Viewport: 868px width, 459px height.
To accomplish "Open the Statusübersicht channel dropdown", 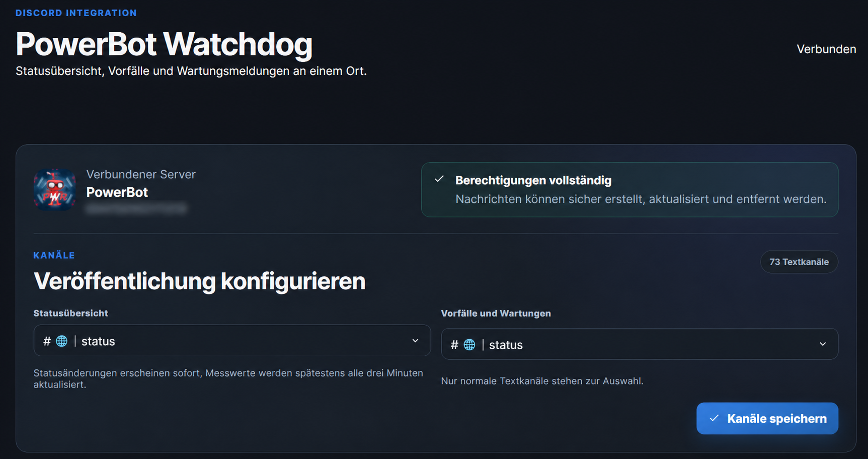I will pos(232,341).
